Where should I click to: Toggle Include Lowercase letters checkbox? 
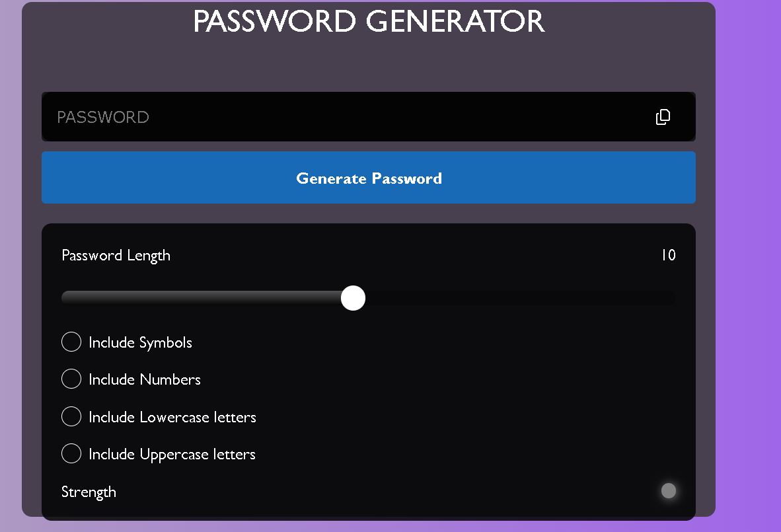[71, 416]
